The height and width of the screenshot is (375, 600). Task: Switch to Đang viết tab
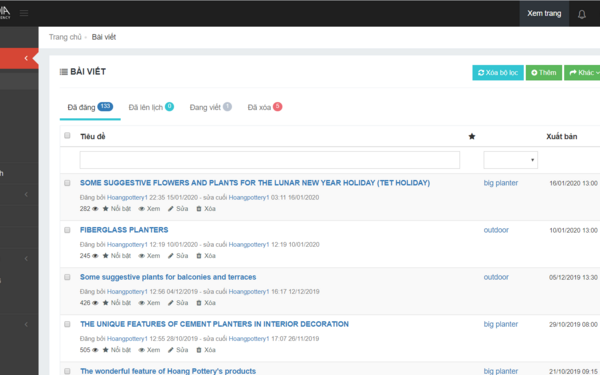coord(210,107)
